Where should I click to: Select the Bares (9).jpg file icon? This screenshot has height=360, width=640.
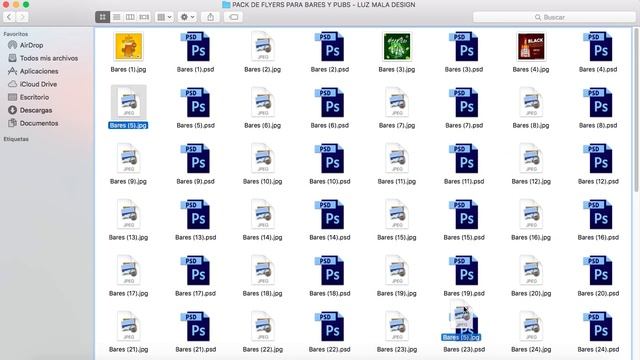(x=129, y=158)
